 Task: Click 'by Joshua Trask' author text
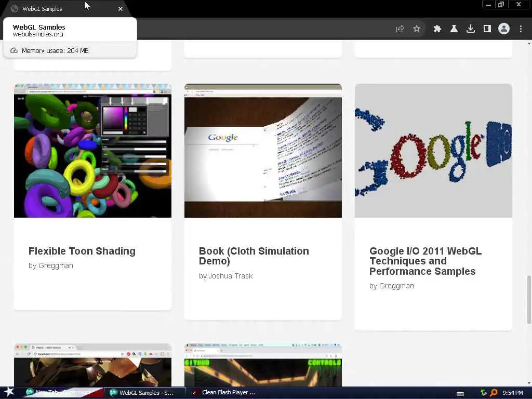(x=225, y=276)
